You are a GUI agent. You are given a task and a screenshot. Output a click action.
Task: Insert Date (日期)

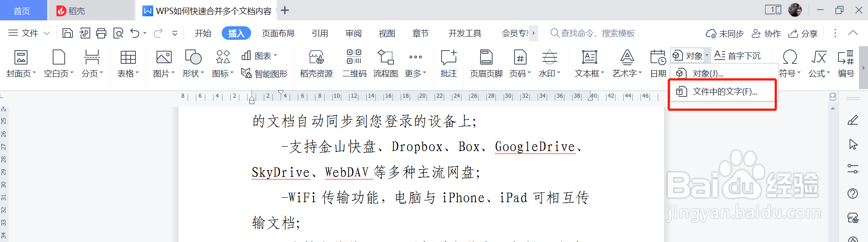(x=658, y=64)
